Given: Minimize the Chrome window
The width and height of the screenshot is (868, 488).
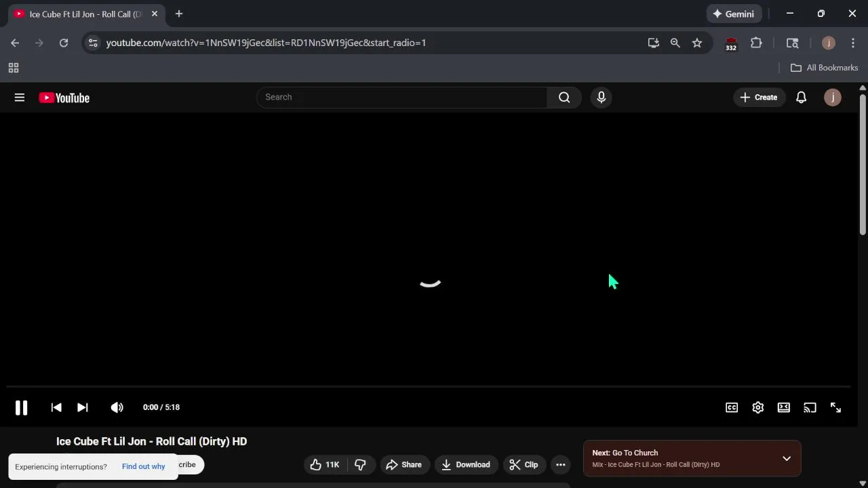Looking at the screenshot, I should [790, 14].
